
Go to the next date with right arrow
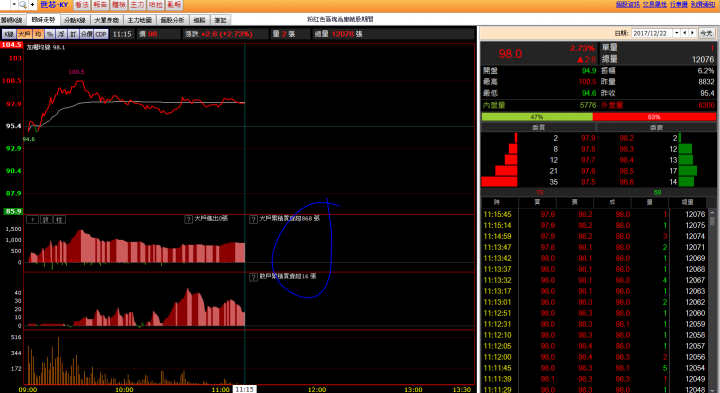[x=692, y=33]
